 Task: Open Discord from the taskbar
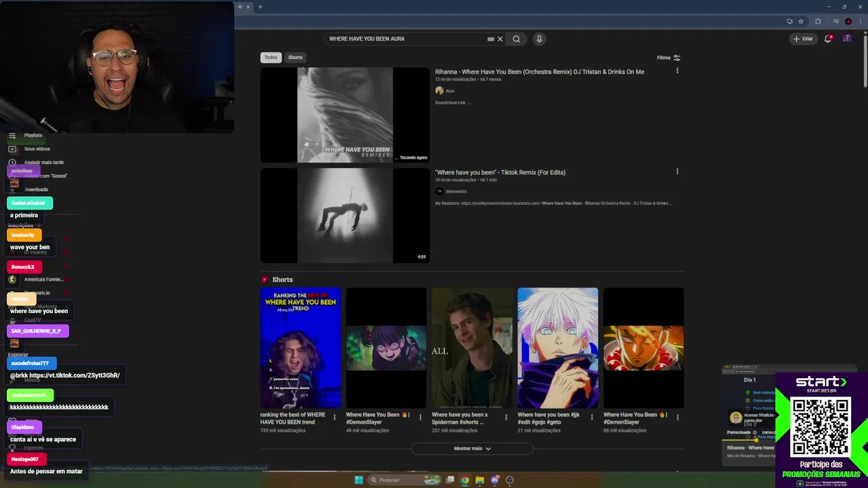(x=494, y=480)
